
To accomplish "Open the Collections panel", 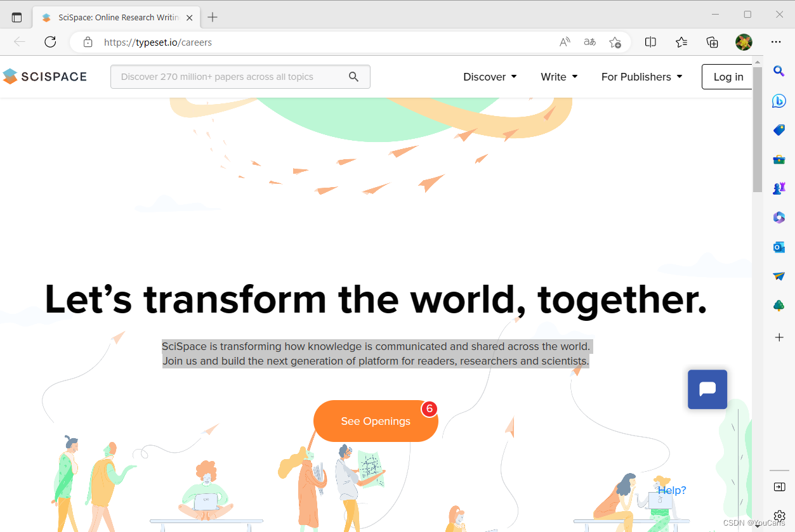I will 713,42.
